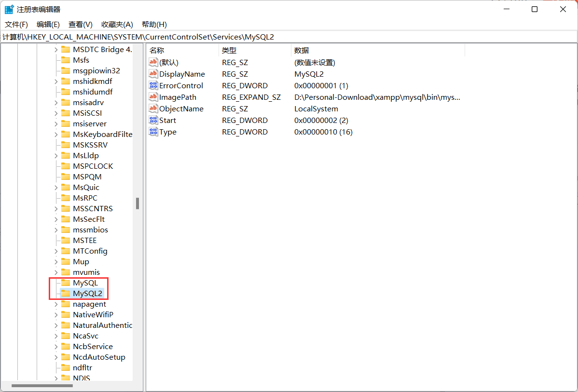Select the Type DWORD value icon
Screen dimensions: 578x392
pyautogui.click(x=153, y=132)
